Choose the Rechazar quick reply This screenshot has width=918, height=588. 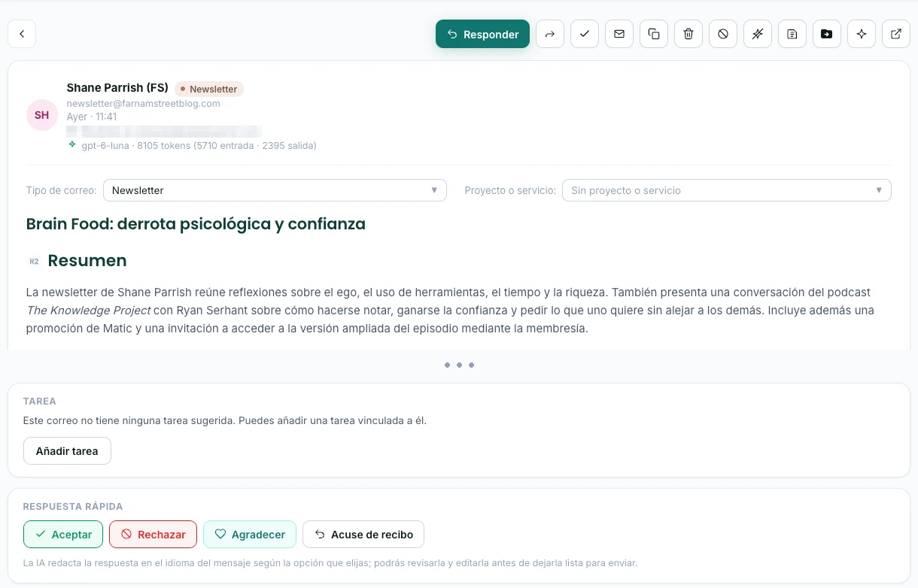pyautogui.click(x=153, y=535)
